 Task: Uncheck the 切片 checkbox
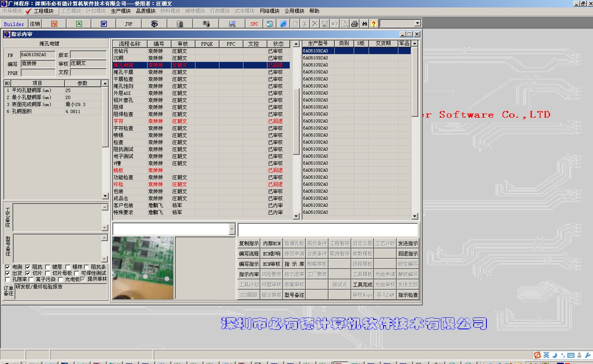(28, 273)
